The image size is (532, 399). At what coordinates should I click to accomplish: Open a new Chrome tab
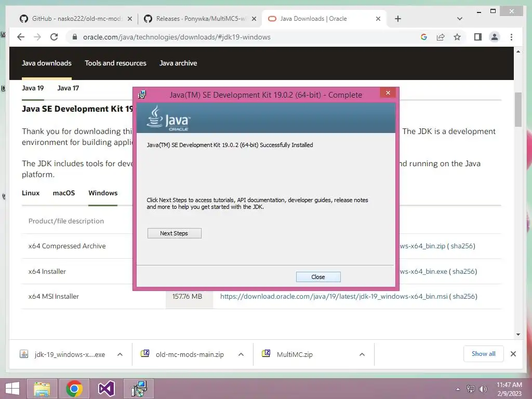[398, 19]
